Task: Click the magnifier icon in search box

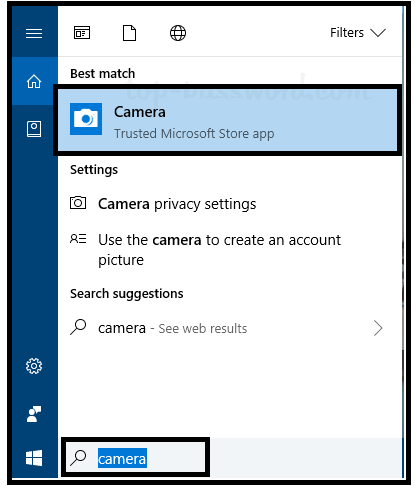Action: (x=78, y=458)
